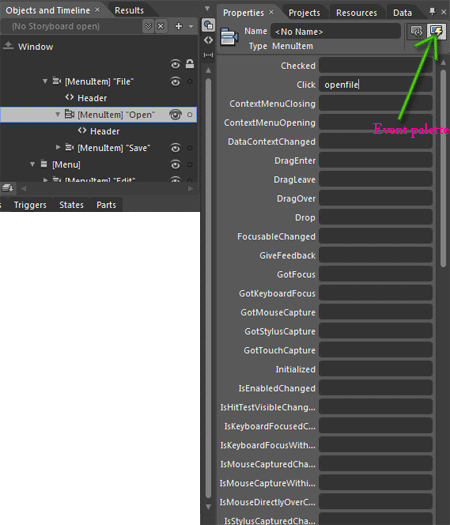450x525 pixels.
Task: Hide the MenuItem "File" element
Action: pyautogui.click(x=175, y=81)
